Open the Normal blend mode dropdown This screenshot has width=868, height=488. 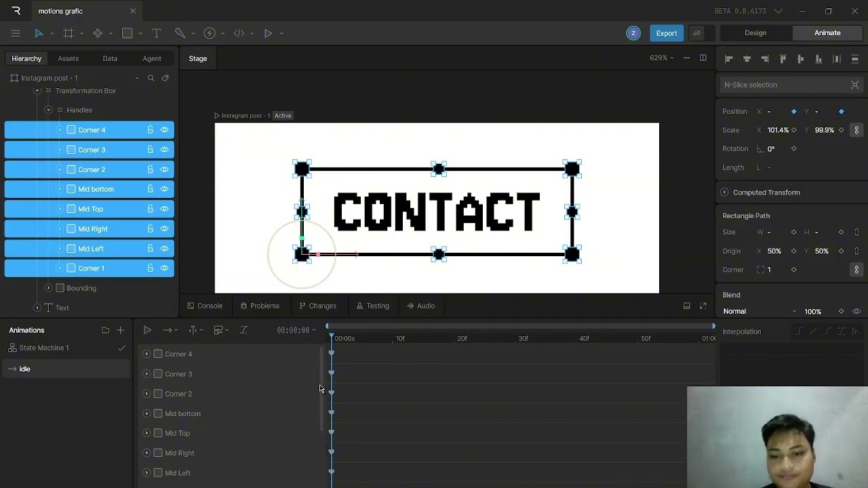[x=759, y=312]
